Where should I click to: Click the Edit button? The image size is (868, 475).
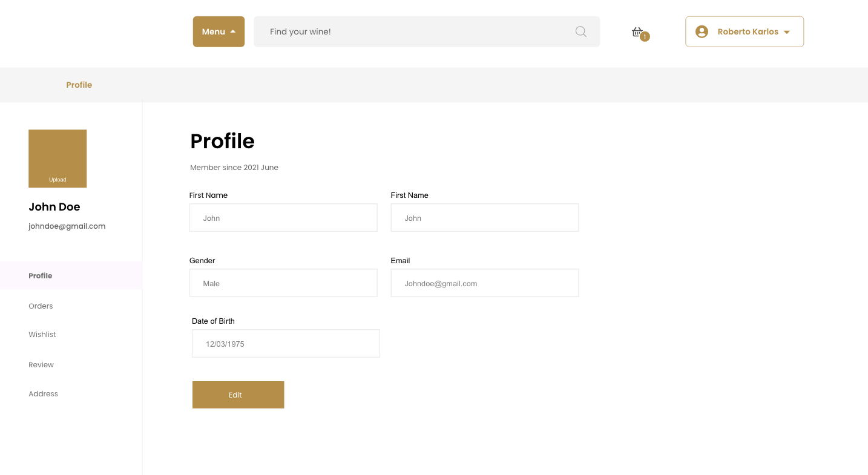pyautogui.click(x=238, y=395)
